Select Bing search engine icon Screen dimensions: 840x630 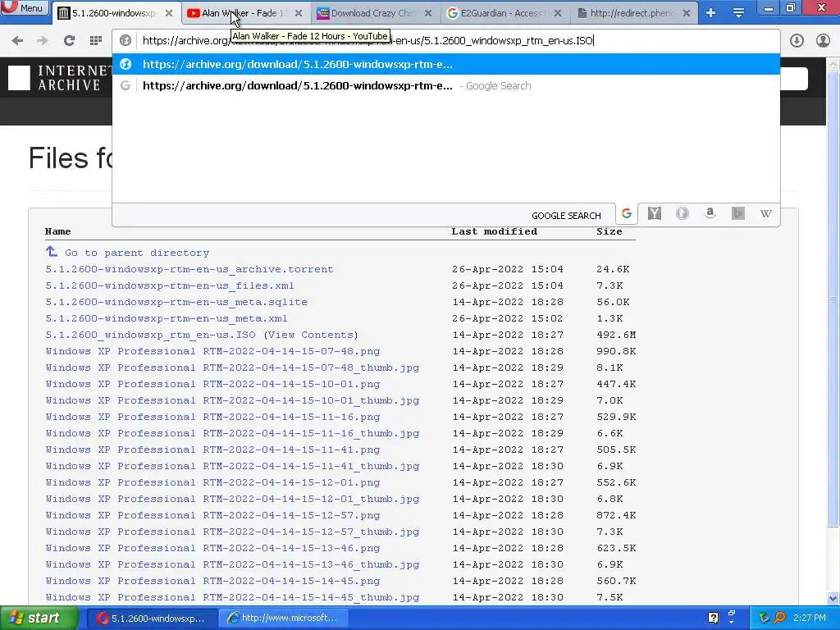point(737,214)
